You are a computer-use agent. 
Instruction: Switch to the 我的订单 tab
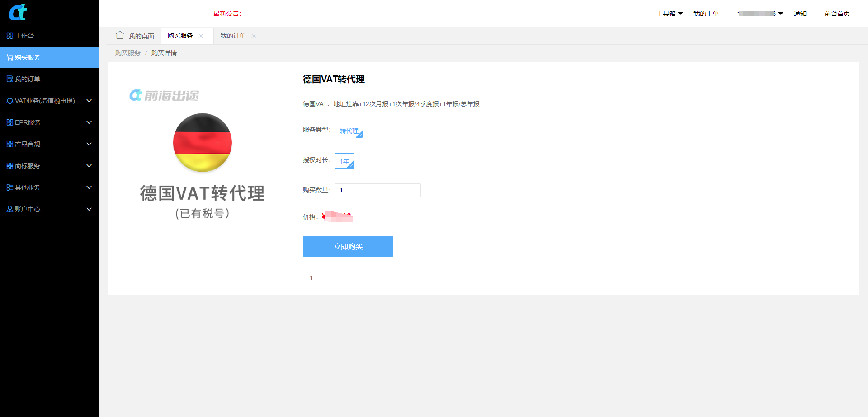click(x=233, y=36)
